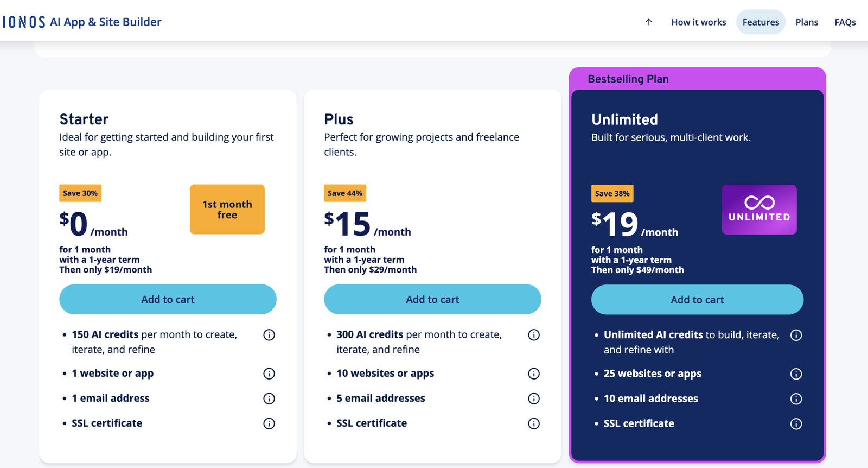Open the FAQs nav link
Screen dimensions: 868x468
click(845, 22)
